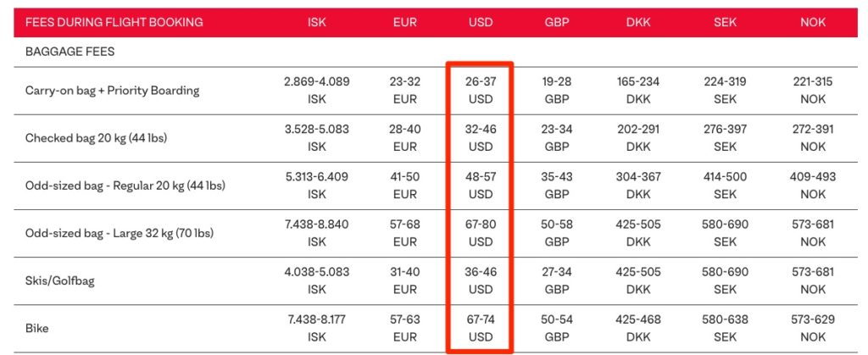This screenshot has height=355, width=868.
Task: Select "Odd-sized bag - Large 32 kg" label
Action: click(x=122, y=232)
